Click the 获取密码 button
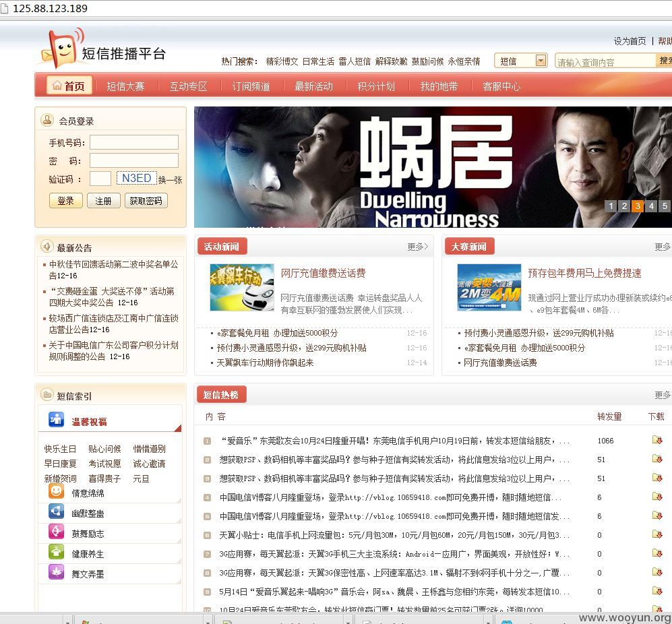This screenshot has height=624, width=672. [146, 201]
